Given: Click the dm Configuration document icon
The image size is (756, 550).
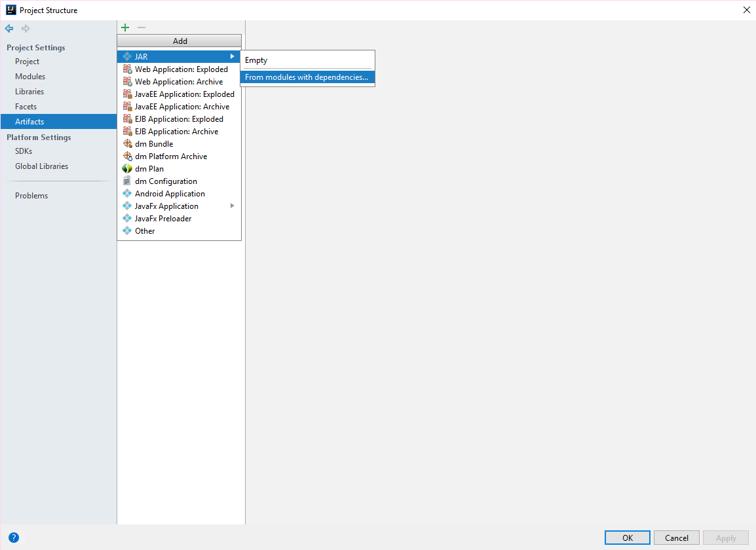Looking at the screenshot, I should [127, 181].
